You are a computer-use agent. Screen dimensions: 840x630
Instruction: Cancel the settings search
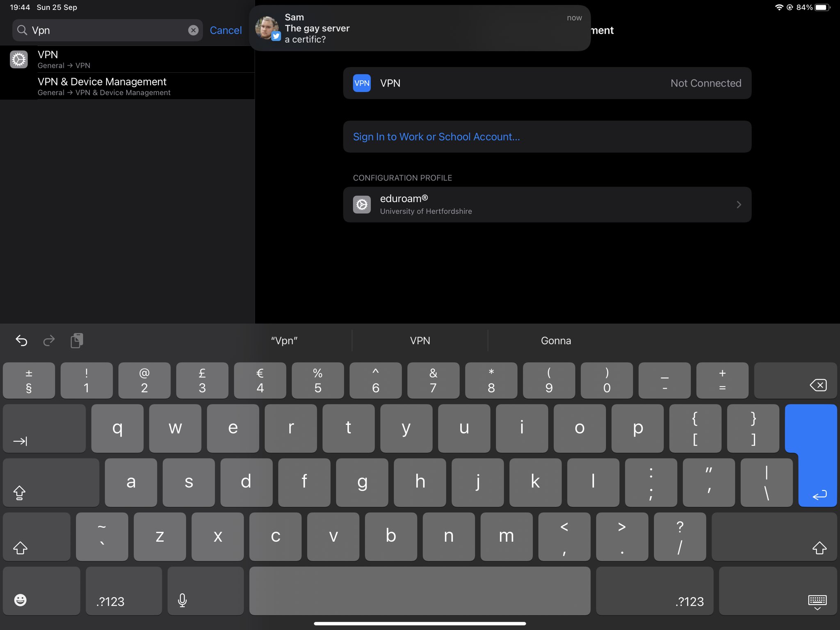tap(226, 30)
